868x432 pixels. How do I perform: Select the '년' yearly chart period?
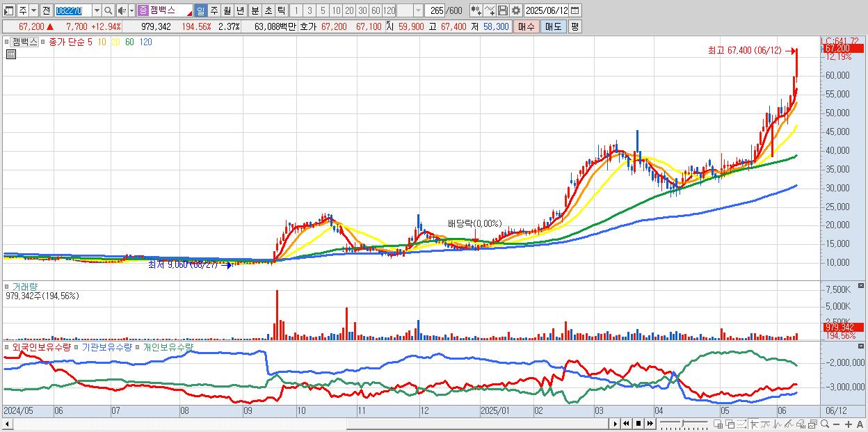click(240, 10)
